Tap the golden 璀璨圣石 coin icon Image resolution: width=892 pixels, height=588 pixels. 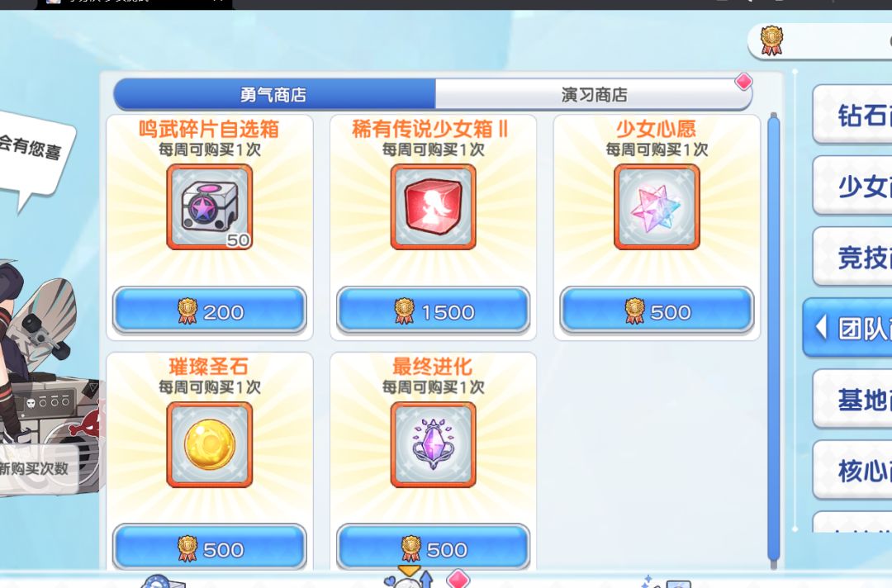click(209, 444)
